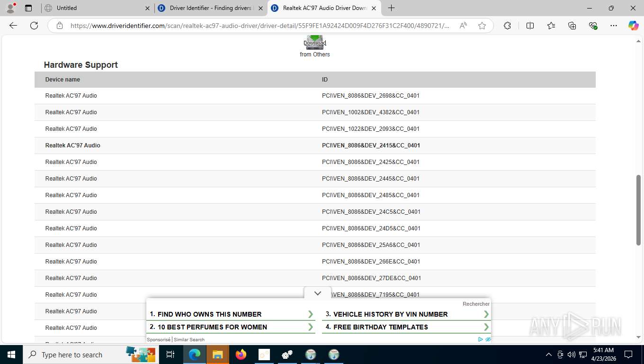644x364 pixels.
Task: Select ID PCI\VEN_8086&DEV_27DE&CC_0401
Action: pyautogui.click(x=372, y=278)
